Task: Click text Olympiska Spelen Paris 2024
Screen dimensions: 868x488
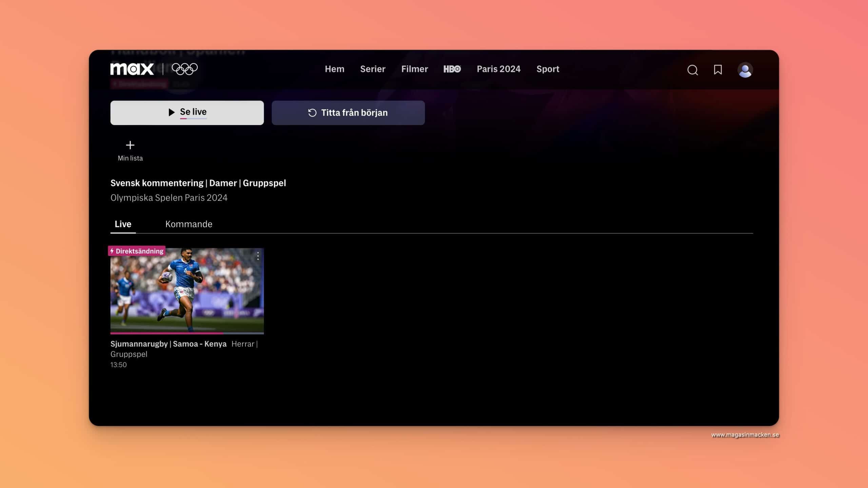Action: [169, 198]
